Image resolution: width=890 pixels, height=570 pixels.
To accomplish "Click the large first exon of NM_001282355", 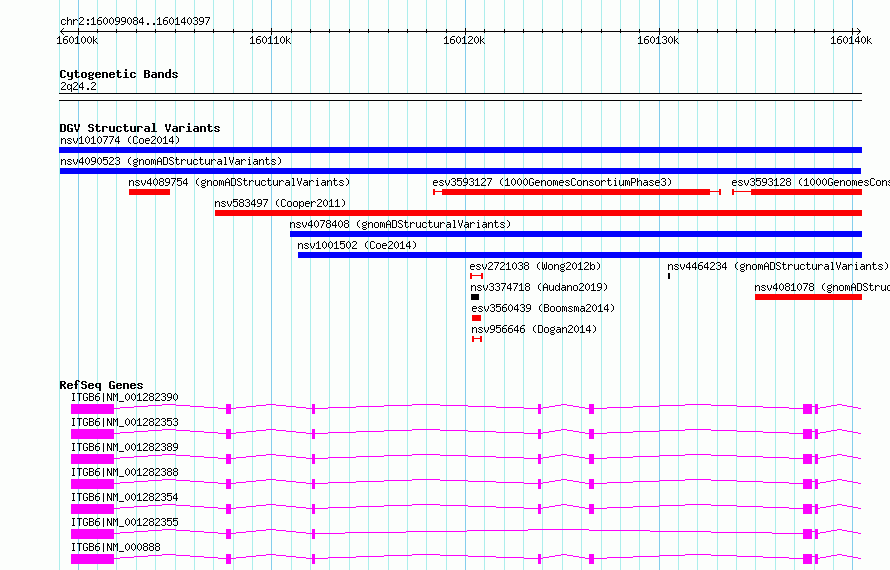I will coord(93,534).
